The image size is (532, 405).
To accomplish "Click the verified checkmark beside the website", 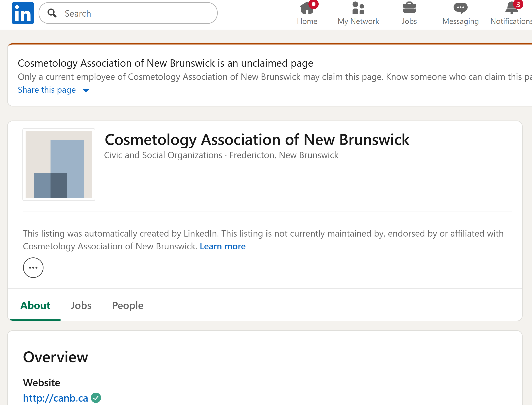I will click(x=96, y=398).
